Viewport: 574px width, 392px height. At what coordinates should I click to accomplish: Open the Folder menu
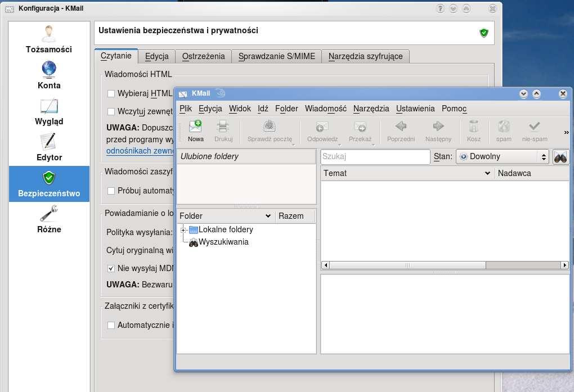[x=286, y=109]
